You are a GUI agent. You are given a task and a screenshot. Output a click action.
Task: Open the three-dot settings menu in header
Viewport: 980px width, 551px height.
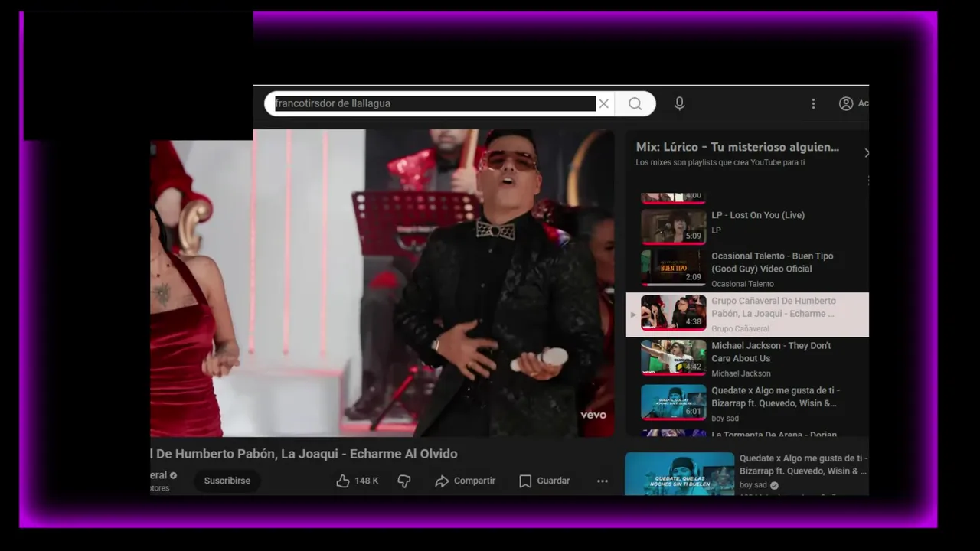point(813,103)
